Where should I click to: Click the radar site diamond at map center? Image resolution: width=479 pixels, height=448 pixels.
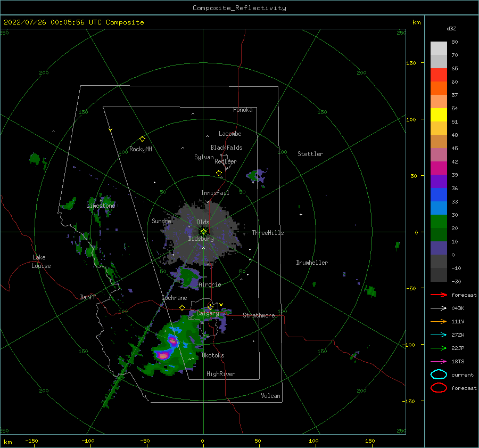point(203,232)
